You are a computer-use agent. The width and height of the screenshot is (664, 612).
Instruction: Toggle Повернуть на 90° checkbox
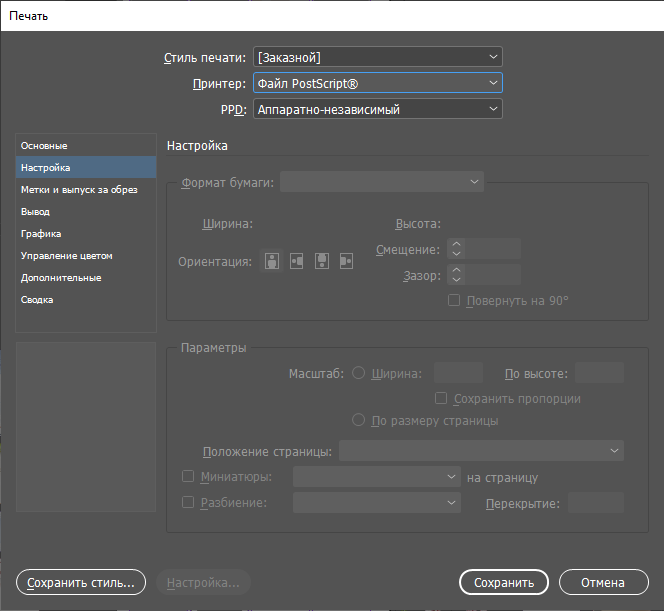pyautogui.click(x=454, y=300)
